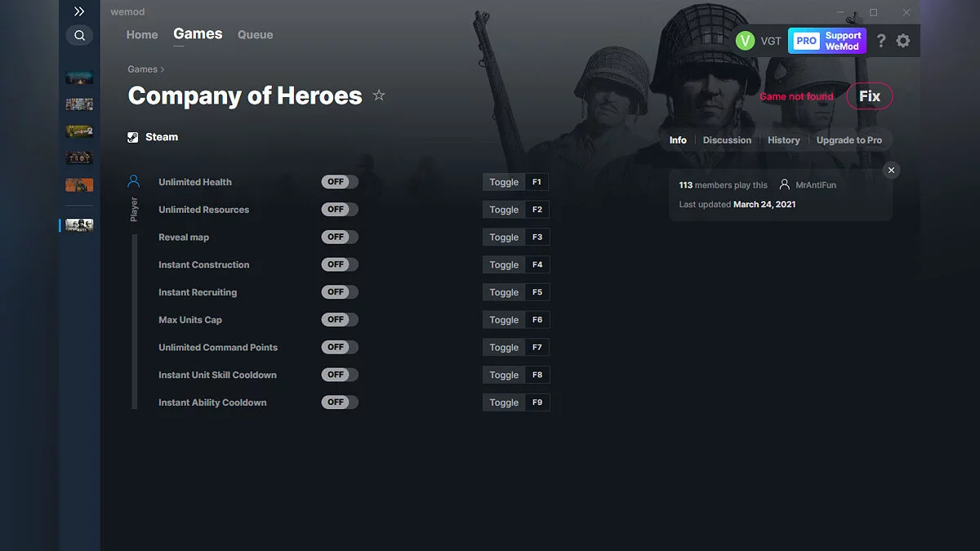The width and height of the screenshot is (980, 551).
Task: Click the Company of Heroes title
Action: click(x=245, y=96)
